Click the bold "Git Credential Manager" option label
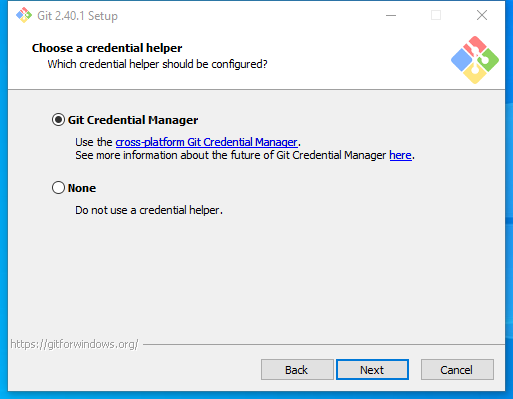 click(133, 120)
